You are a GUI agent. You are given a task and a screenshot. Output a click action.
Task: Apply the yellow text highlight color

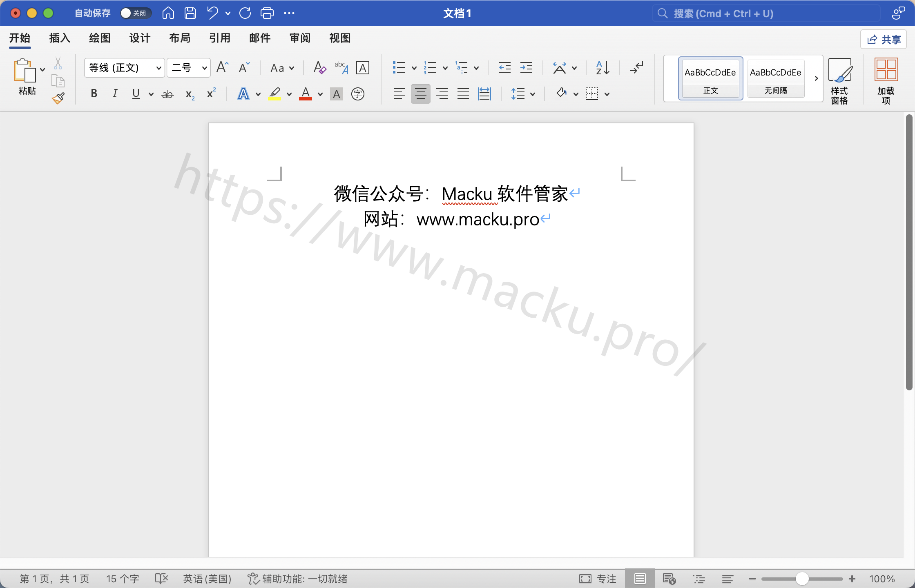click(x=274, y=94)
